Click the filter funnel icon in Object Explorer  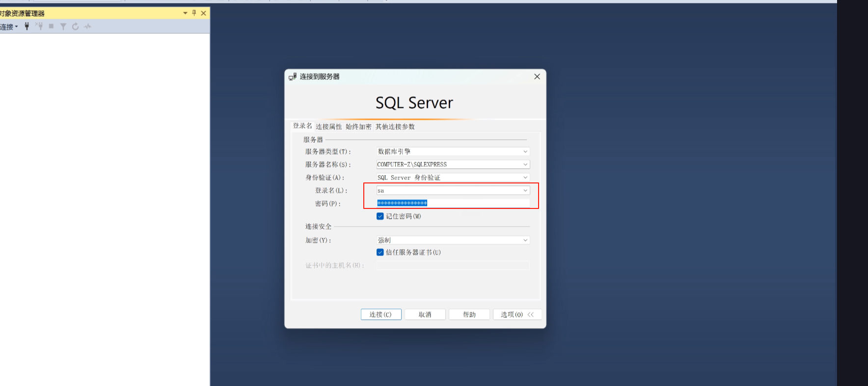tap(63, 26)
